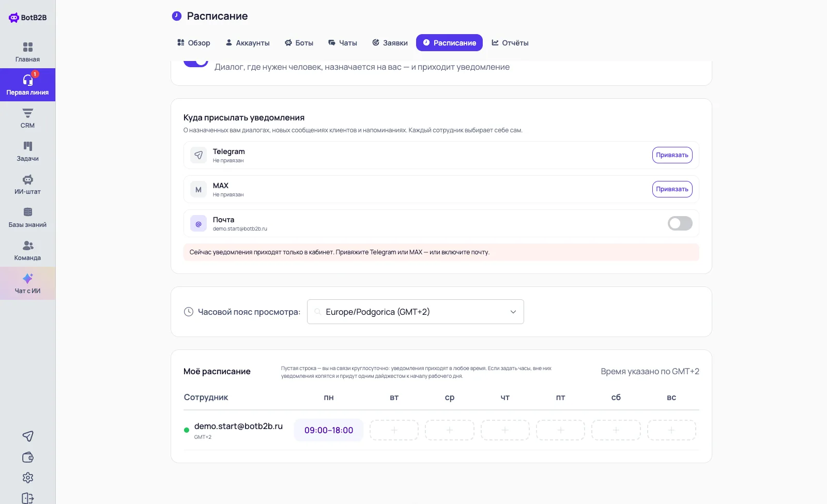Switch to the Обзор tab
The image size is (827, 504).
194,43
